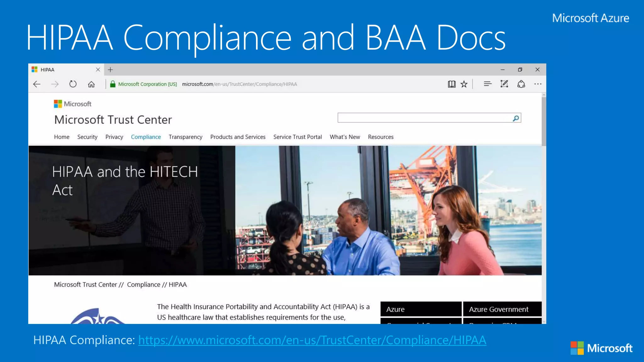Restore down the Edge browser window

point(520,70)
